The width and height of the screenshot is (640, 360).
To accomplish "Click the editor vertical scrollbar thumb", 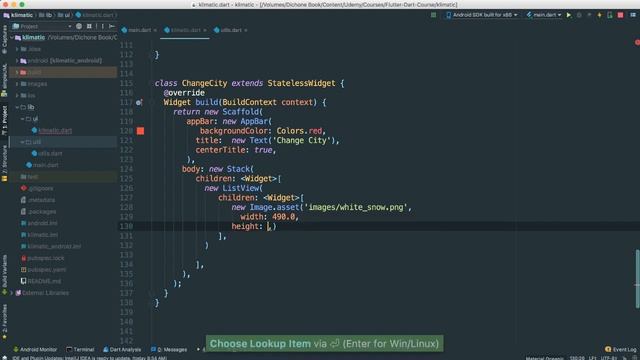I will (638, 279).
